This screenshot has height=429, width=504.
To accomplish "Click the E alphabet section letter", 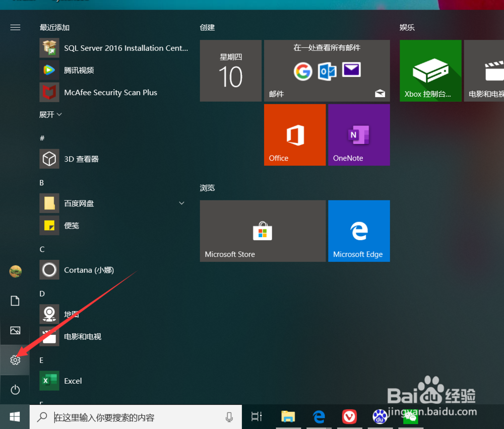I will click(41, 361).
